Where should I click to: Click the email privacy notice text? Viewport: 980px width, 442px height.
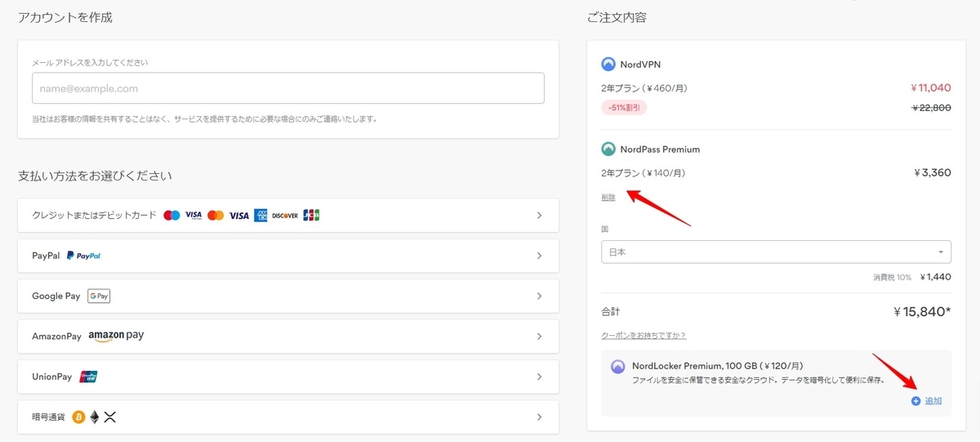[x=205, y=118]
